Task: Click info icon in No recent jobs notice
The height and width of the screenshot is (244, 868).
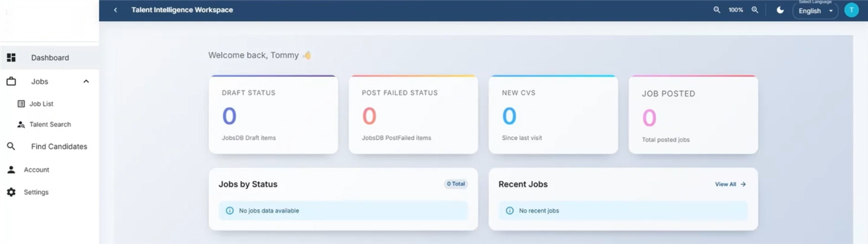Action: pos(510,211)
